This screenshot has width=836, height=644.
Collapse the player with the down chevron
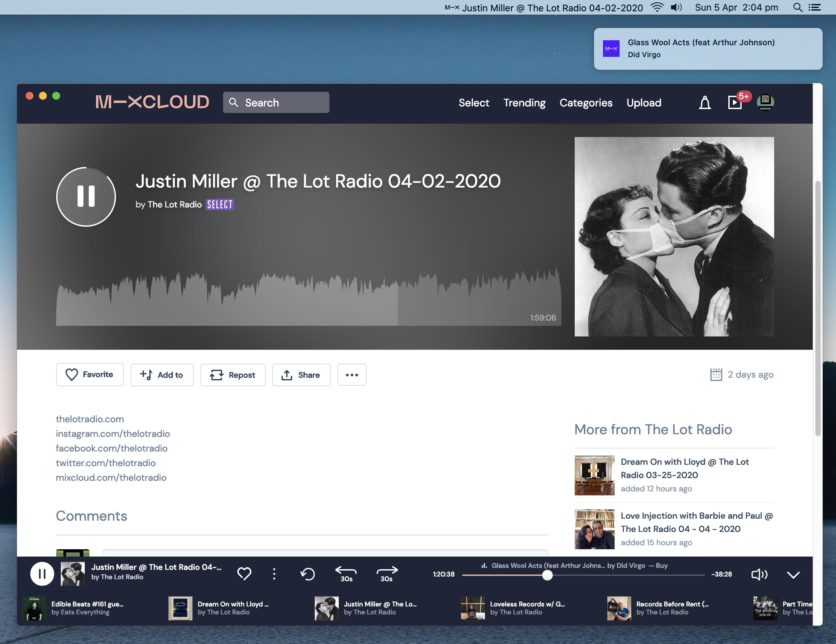793,574
